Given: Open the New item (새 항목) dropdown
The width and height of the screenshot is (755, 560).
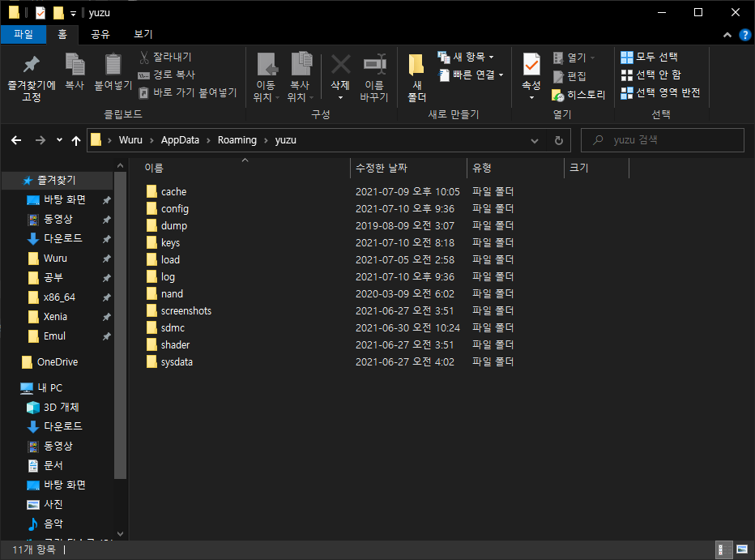Looking at the screenshot, I should pos(466,58).
